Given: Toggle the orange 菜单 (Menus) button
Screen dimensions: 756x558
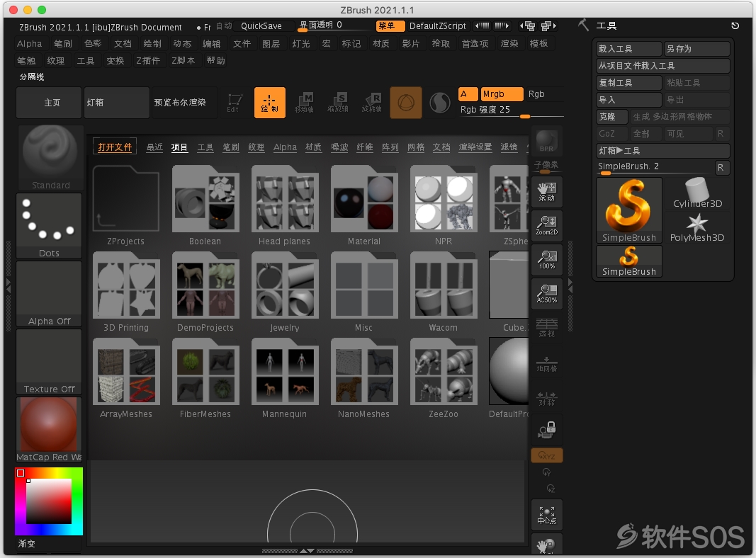Looking at the screenshot, I should tap(390, 26).
